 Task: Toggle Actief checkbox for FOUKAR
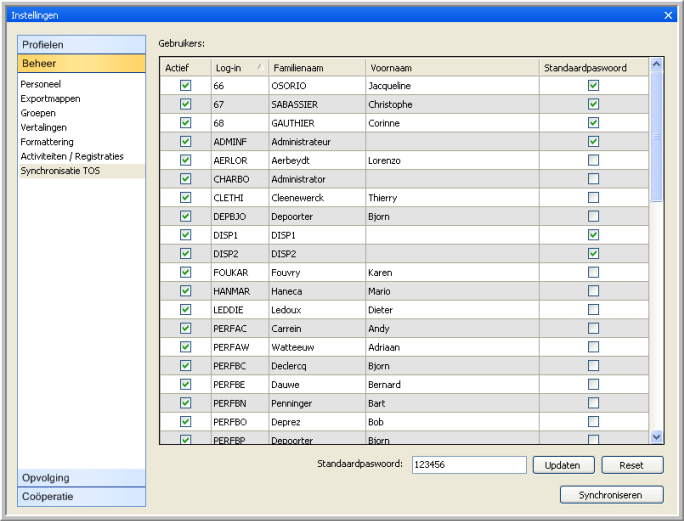tap(185, 272)
